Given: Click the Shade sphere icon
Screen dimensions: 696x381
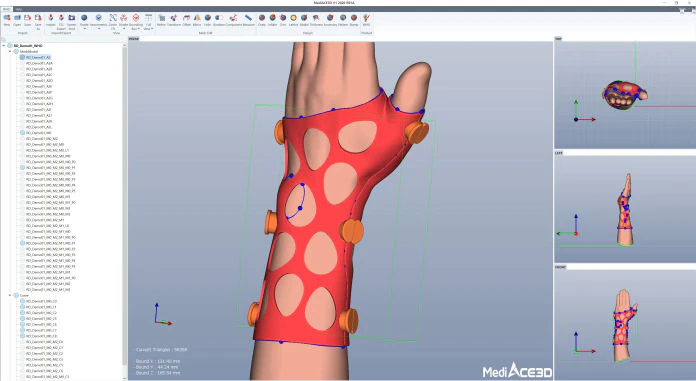Looking at the screenshot, I should tap(84, 18).
